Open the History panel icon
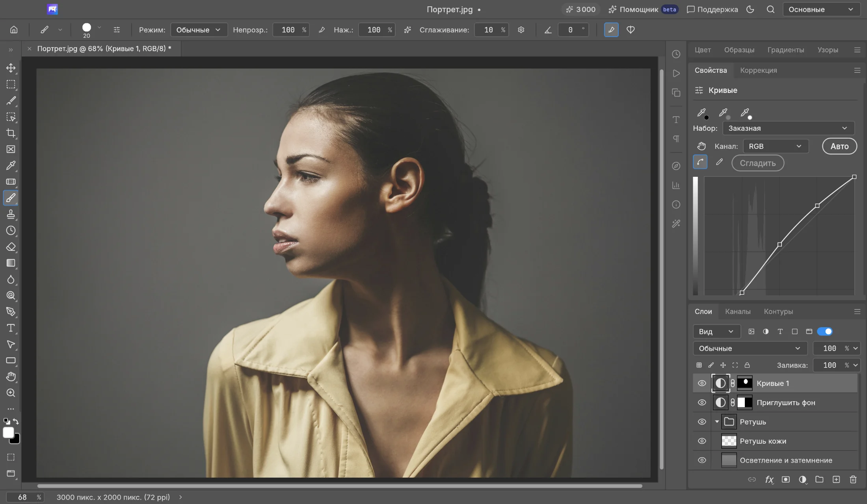The height and width of the screenshot is (504, 867). (676, 54)
